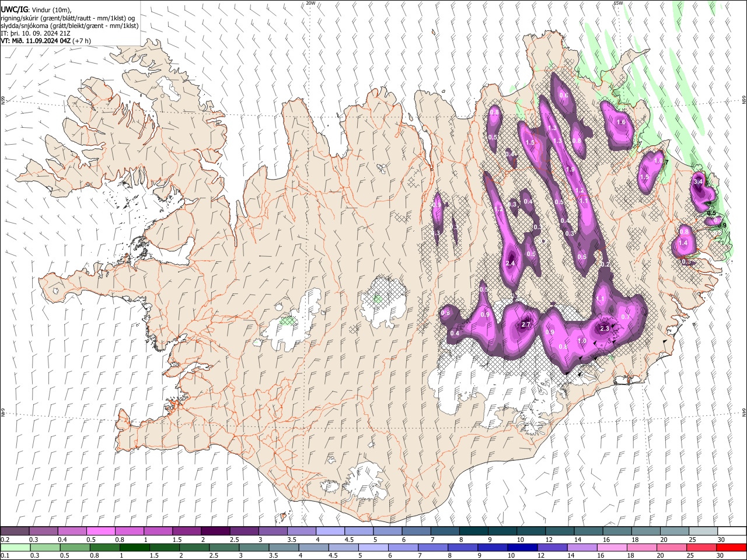
Task: Click the 'UWC/IG: Vindur (10m)' title text
Action: pos(36,10)
